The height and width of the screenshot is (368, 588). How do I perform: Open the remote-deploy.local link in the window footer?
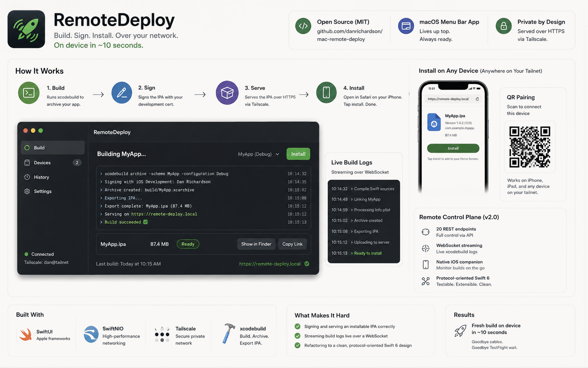coord(270,264)
